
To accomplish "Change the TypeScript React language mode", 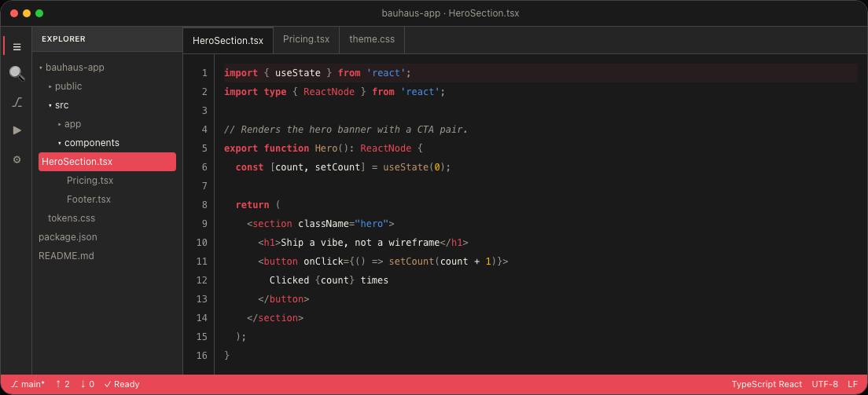I will 767,385.
